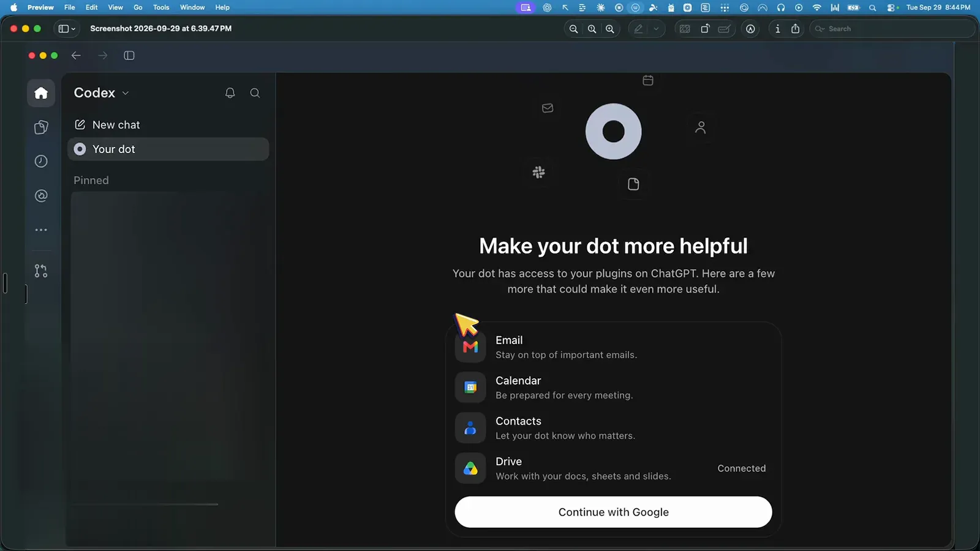
Task: Select the Contacts plugin row
Action: (x=613, y=428)
